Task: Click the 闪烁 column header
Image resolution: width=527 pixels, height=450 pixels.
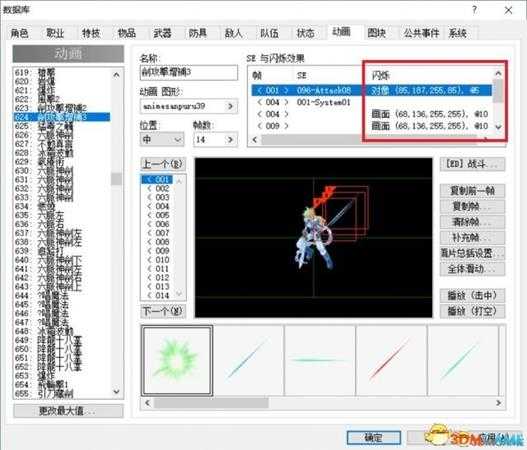Action: [x=380, y=75]
